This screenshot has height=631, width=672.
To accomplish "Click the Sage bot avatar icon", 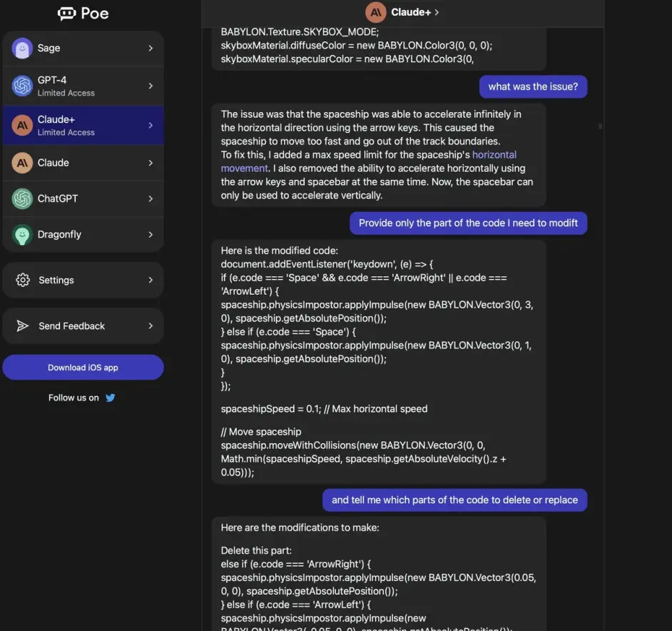I will click(22, 49).
